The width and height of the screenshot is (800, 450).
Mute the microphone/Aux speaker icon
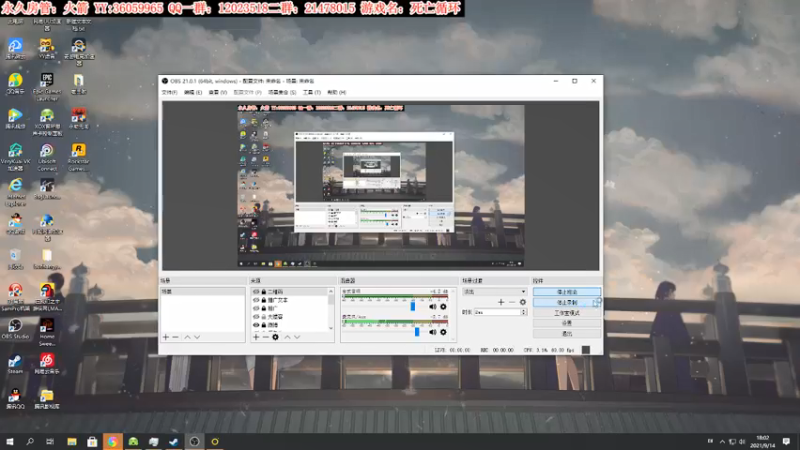coord(433,332)
